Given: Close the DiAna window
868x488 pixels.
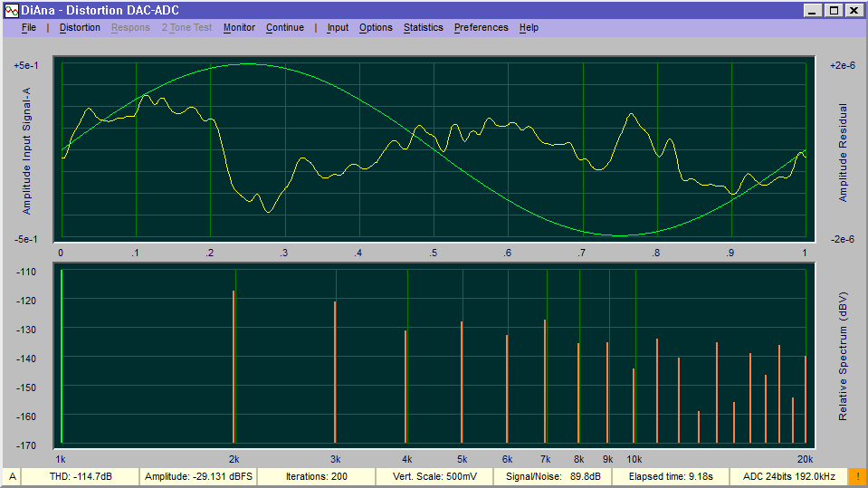Looking at the screenshot, I should (x=854, y=11).
